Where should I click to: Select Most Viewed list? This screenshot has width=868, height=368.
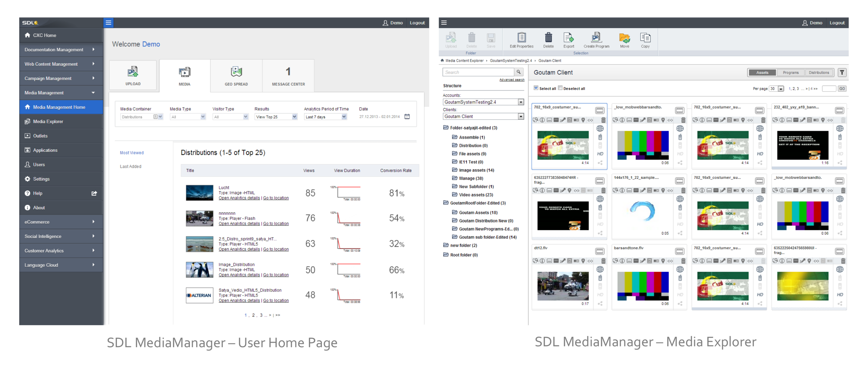(132, 153)
